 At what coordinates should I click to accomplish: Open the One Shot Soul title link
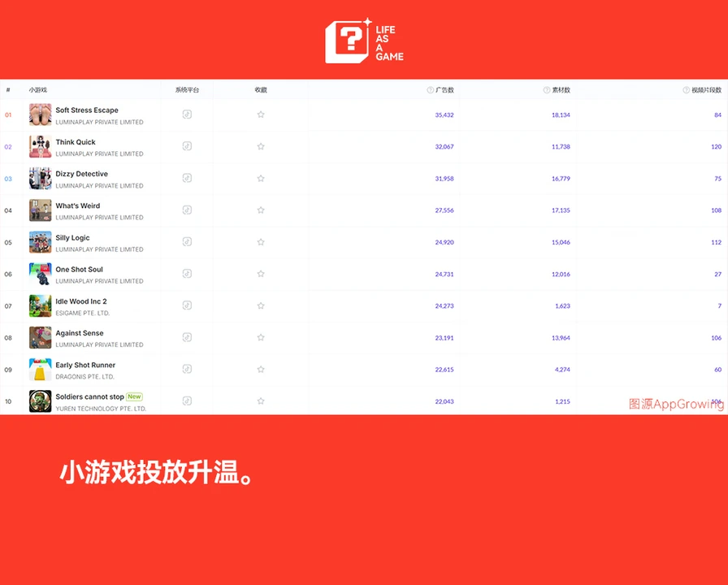coord(80,269)
